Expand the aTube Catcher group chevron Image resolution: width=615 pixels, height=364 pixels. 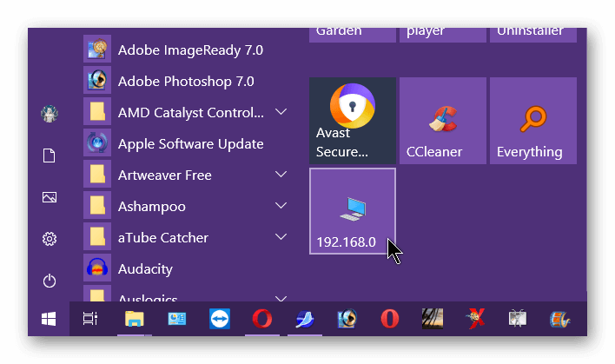[281, 237]
